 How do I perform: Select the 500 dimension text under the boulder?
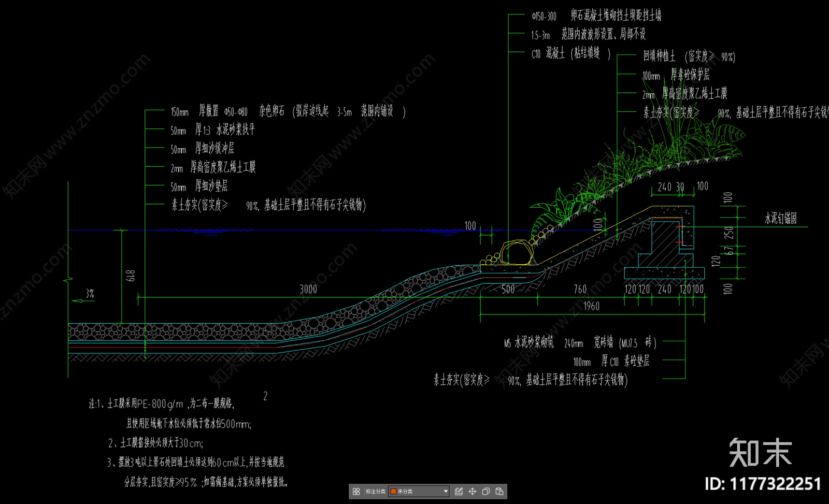click(508, 289)
